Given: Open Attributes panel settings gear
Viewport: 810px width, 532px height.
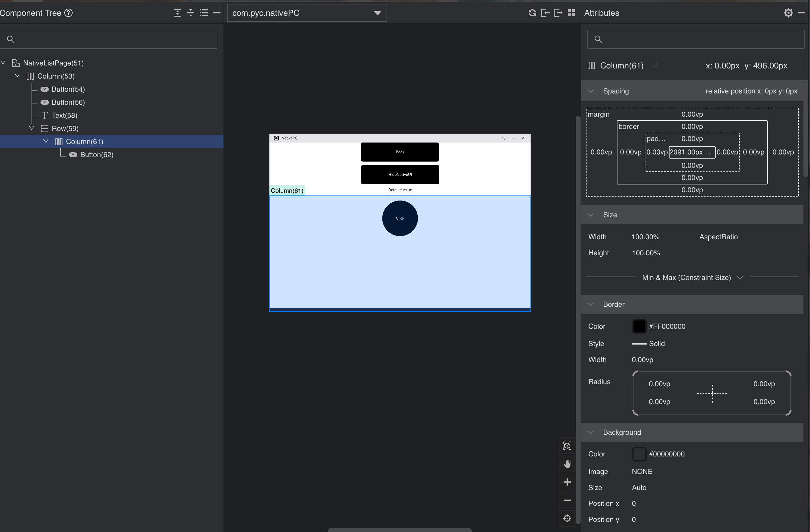Looking at the screenshot, I should pyautogui.click(x=788, y=13).
